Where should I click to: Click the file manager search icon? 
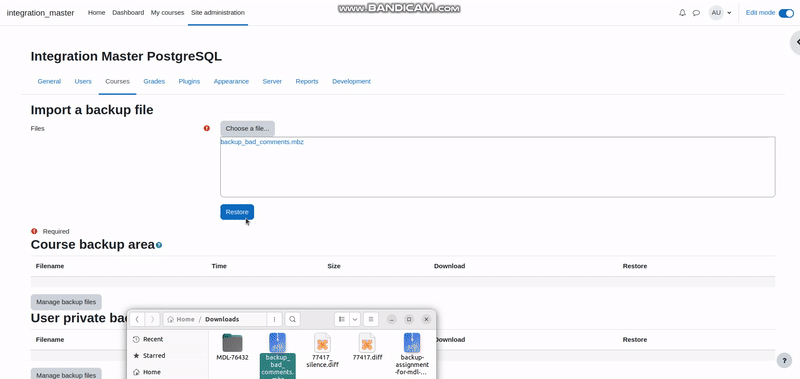pyautogui.click(x=292, y=319)
